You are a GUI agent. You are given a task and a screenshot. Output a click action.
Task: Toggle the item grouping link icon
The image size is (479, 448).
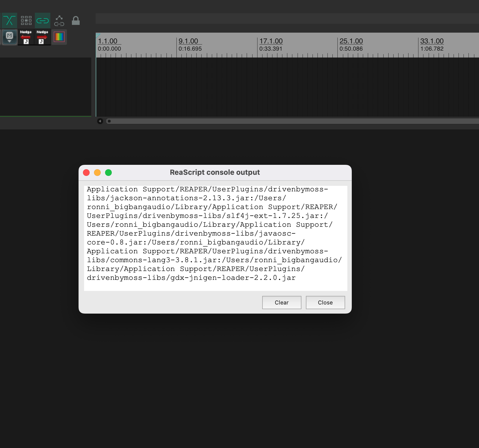click(43, 20)
